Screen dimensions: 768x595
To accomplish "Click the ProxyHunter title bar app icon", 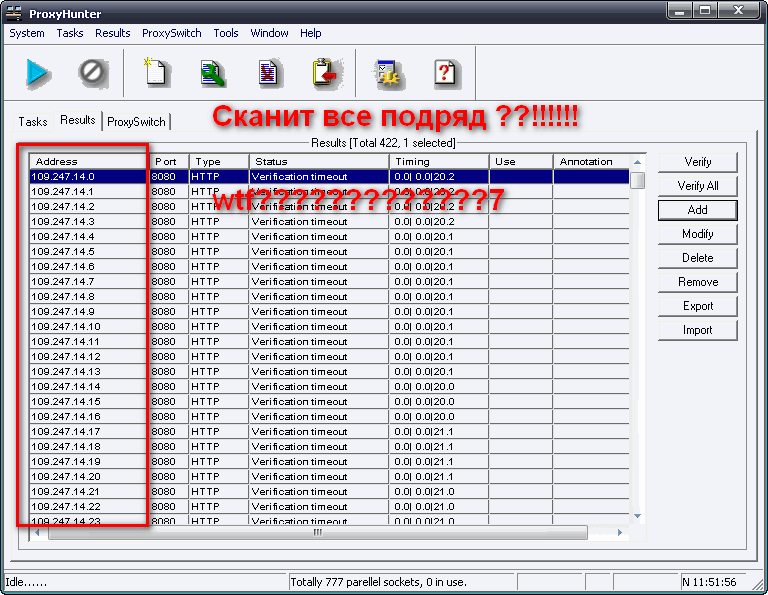I will coord(15,13).
